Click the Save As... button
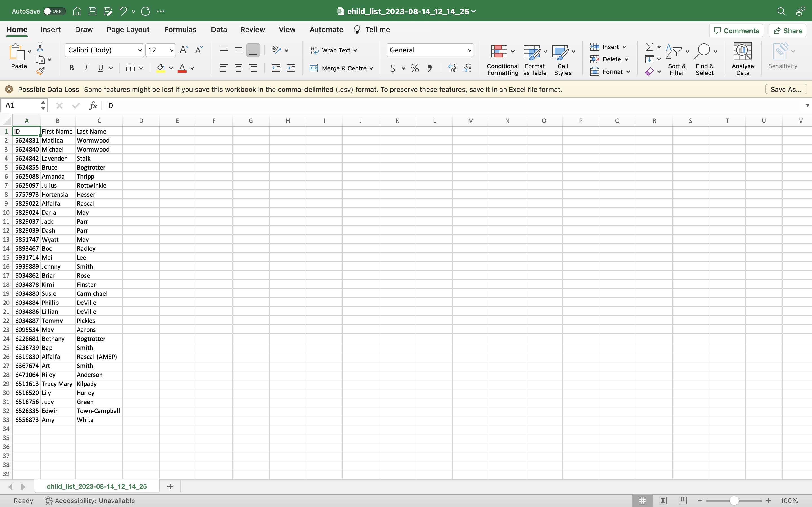This screenshot has width=812, height=507. click(x=785, y=89)
